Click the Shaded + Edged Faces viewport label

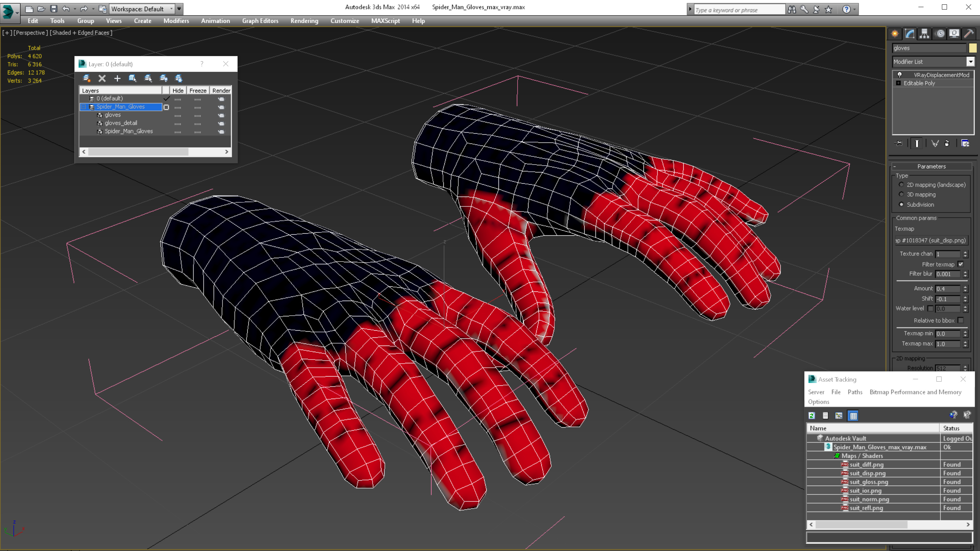tap(81, 33)
